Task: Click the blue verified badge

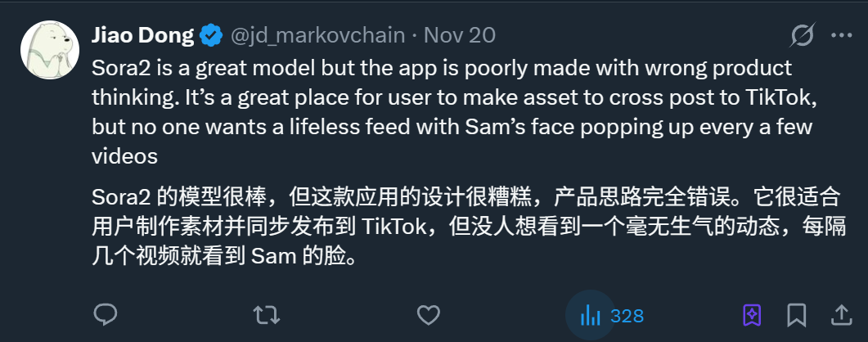Action: click(211, 36)
